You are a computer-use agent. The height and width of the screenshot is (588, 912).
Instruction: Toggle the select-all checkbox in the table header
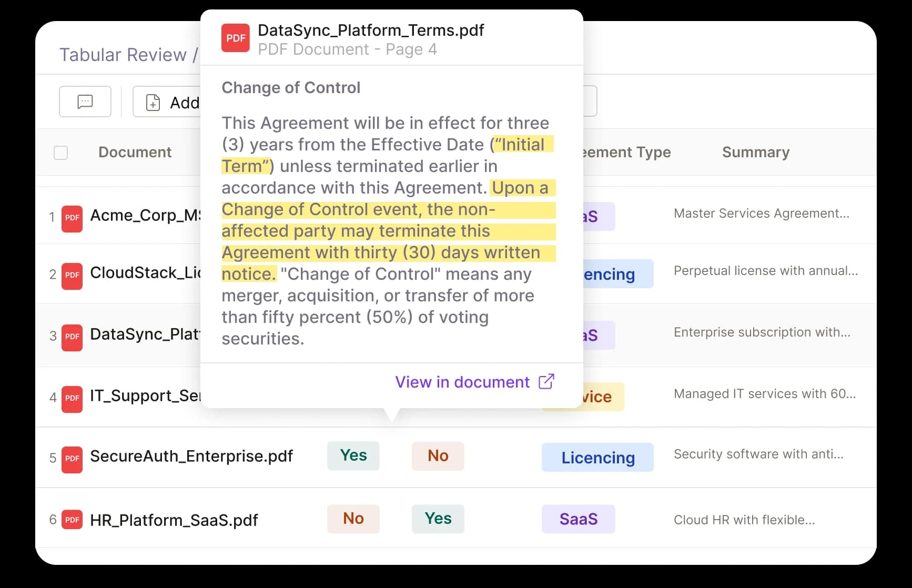60,153
